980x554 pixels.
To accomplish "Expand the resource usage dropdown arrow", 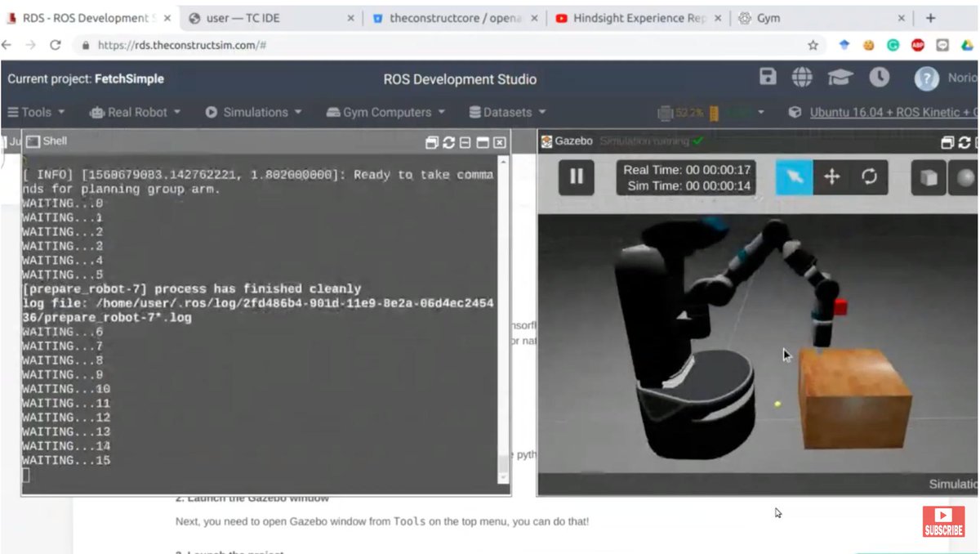I will pos(761,113).
